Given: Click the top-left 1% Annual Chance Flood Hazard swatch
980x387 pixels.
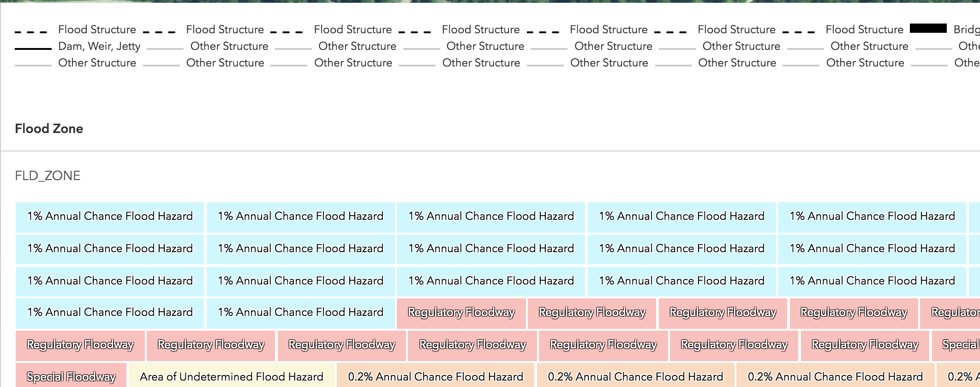Looking at the screenshot, I should coord(110,216).
